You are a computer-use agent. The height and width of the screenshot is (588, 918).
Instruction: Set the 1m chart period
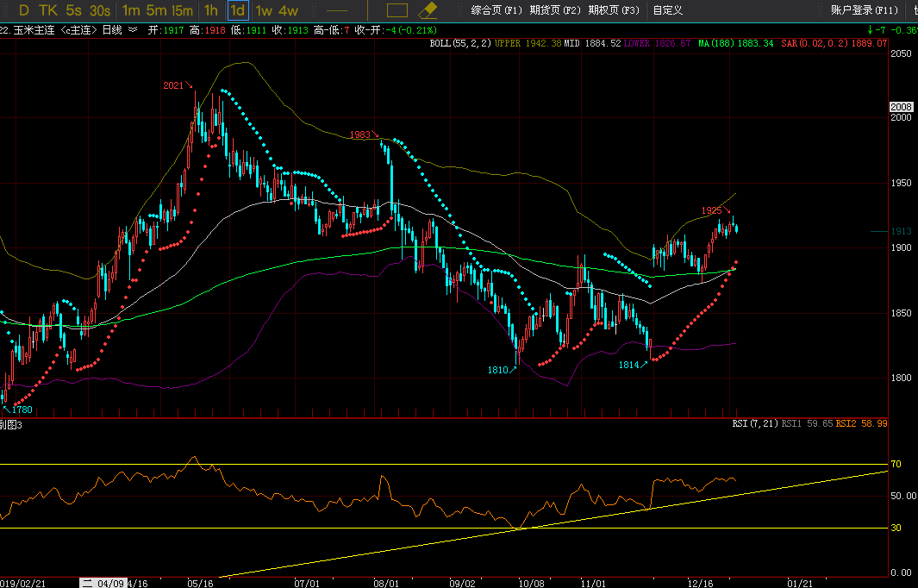[132, 10]
